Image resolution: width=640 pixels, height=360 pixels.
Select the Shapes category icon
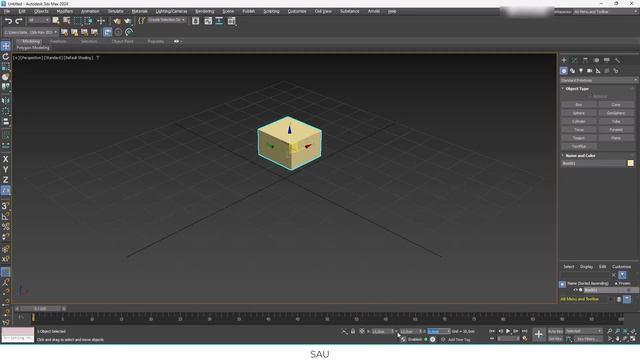pos(572,71)
